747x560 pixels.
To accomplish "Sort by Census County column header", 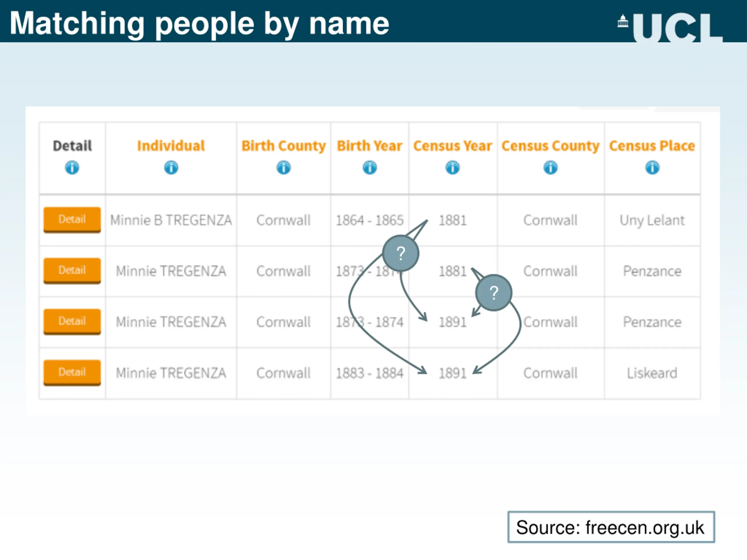I will 550,146.
